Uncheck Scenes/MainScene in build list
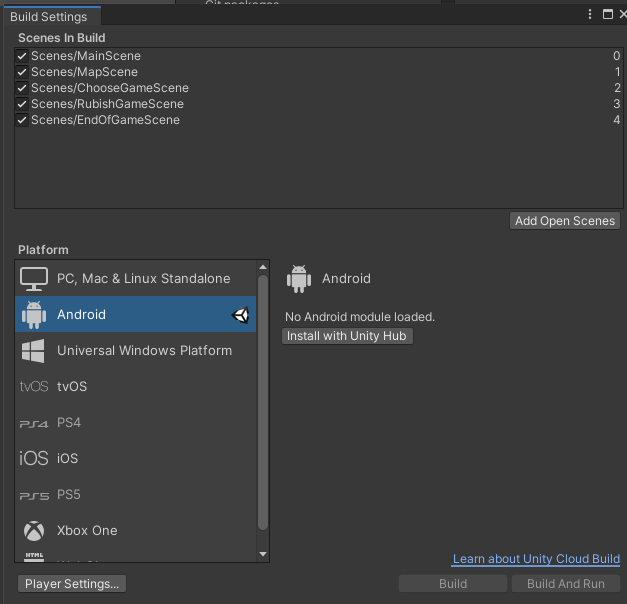627x604 pixels. pyautogui.click(x=22, y=56)
